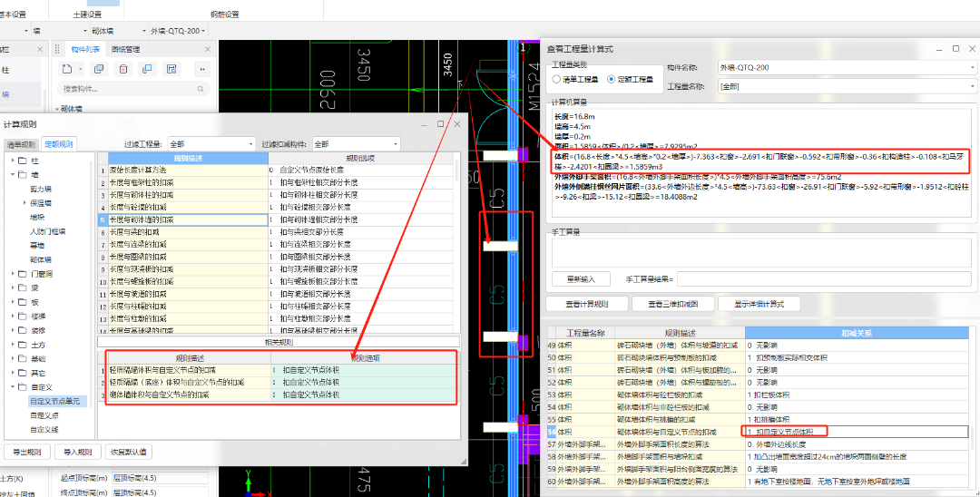The height and width of the screenshot is (497, 980).
Task: Select 自定义线 tree item
Action: point(44,430)
